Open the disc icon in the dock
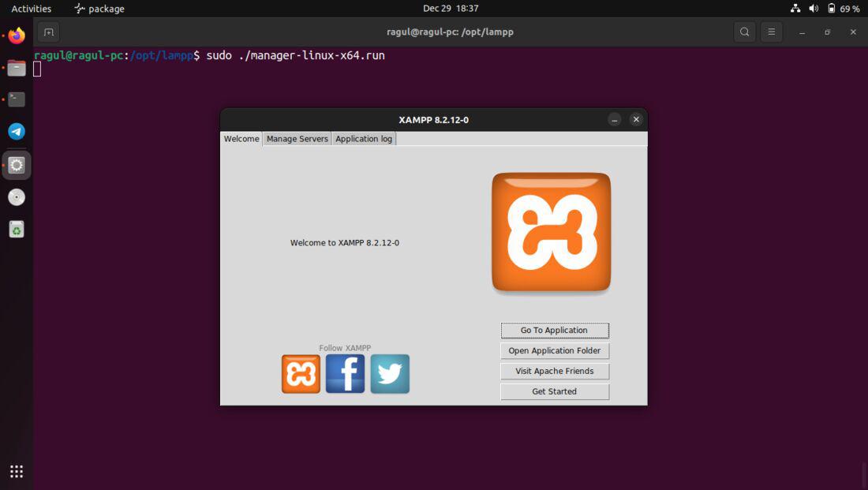Image resolution: width=868 pixels, height=490 pixels. [x=17, y=197]
